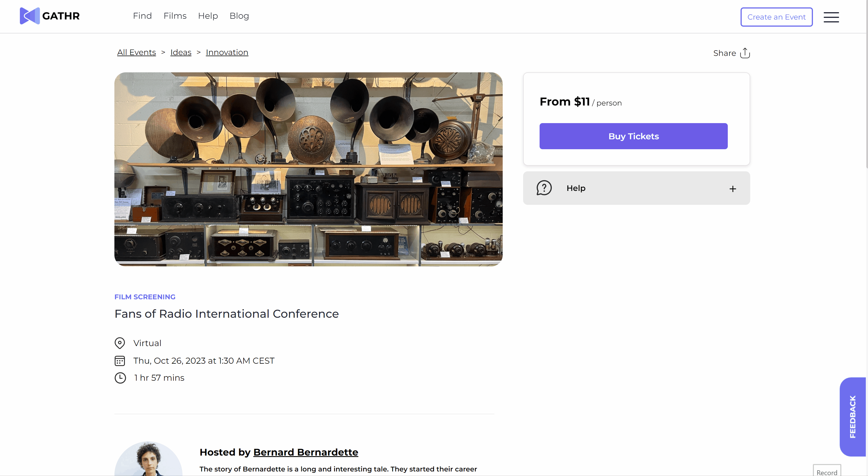This screenshot has width=868, height=476.
Task: Click the hamburger menu icon
Action: click(x=832, y=16)
